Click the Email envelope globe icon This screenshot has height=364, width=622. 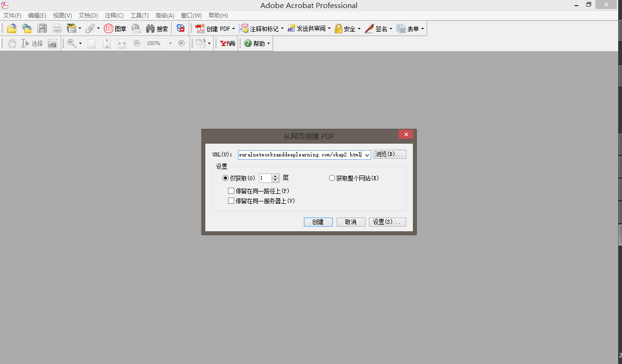tap(136, 28)
